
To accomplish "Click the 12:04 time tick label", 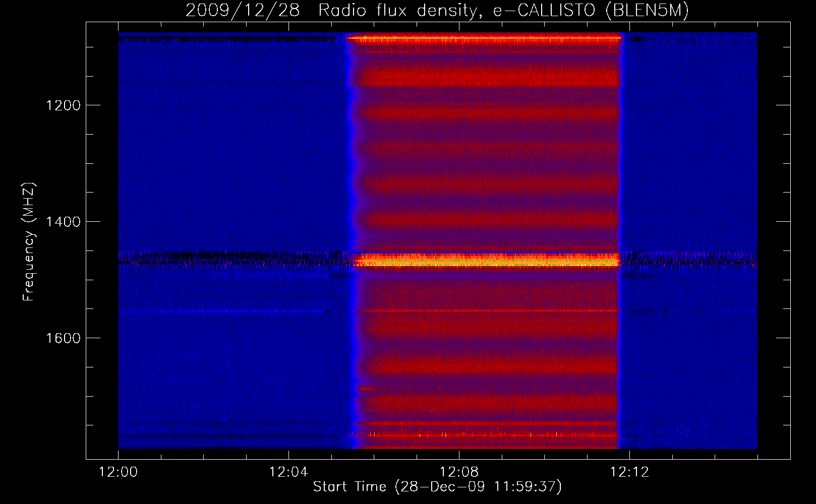I will (288, 472).
